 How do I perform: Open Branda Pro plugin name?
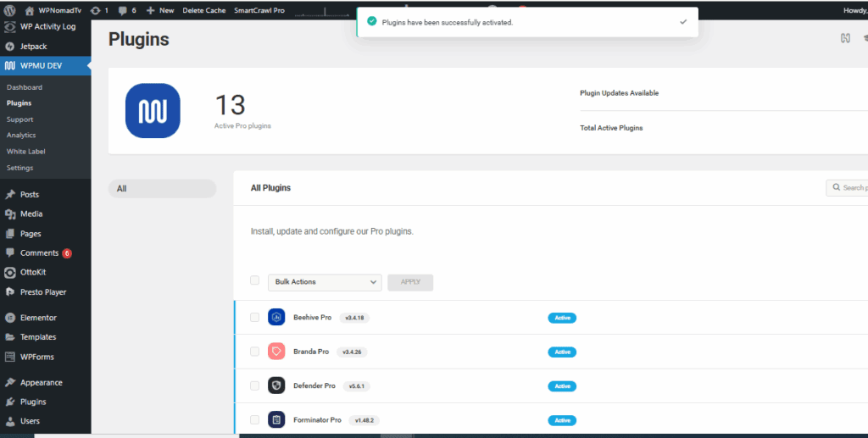tap(311, 352)
